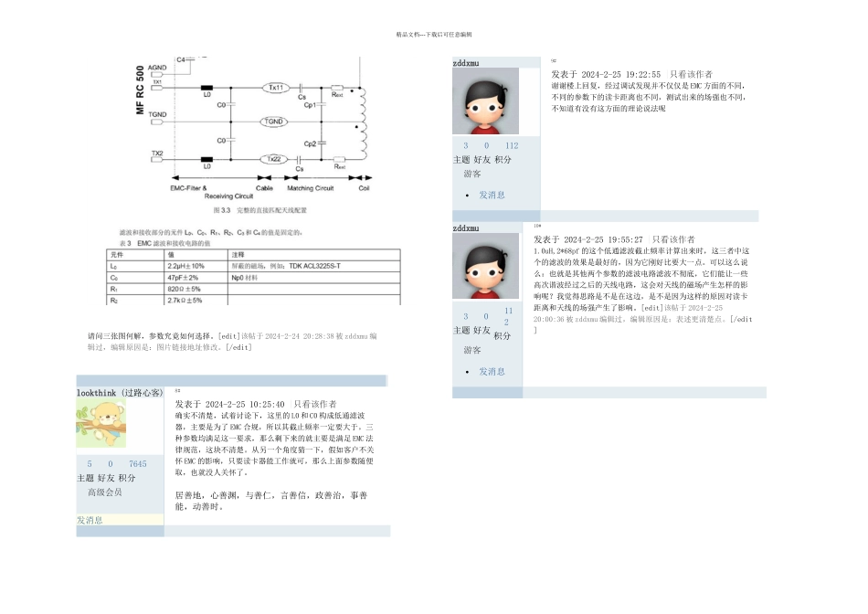
Task: Click the 游客 label in the 19:22:55 post's profile
Action: (x=472, y=174)
